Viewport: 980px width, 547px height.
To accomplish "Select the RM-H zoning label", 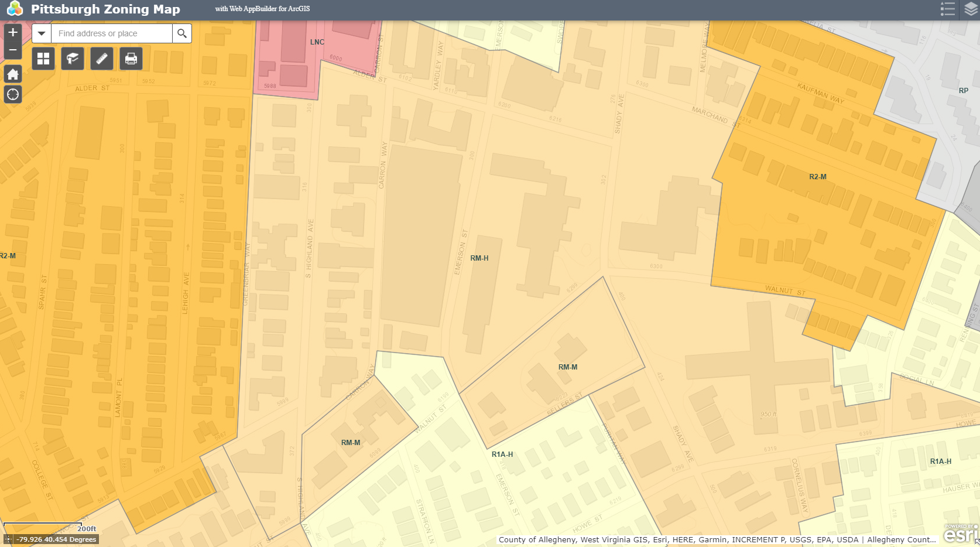I will coord(479,258).
